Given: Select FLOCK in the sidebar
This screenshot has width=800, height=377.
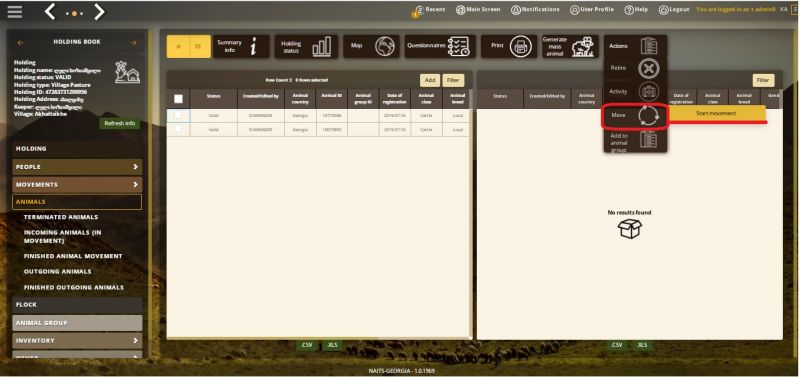Looking at the screenshot, I should (x=77, y=305).
